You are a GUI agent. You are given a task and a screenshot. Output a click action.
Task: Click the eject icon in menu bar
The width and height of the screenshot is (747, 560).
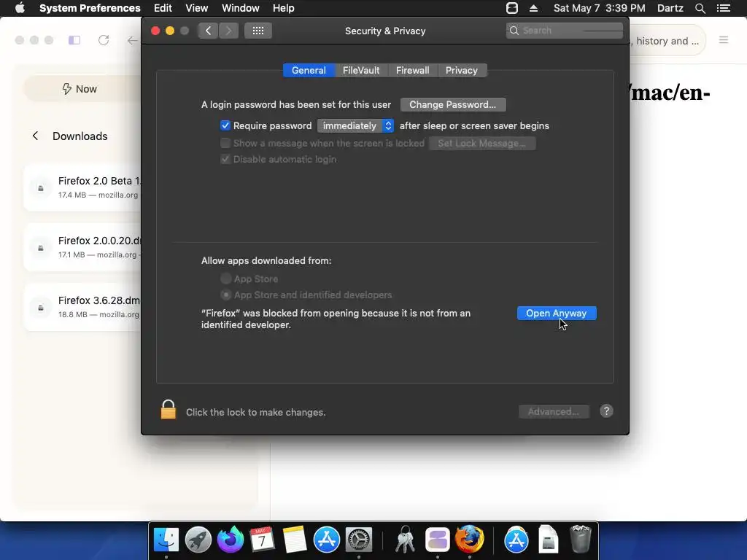(533, 8)
